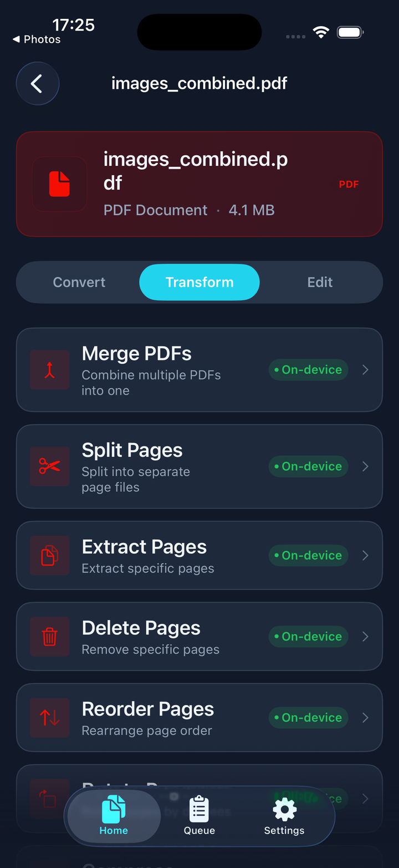Tap the red PDF file icon
Screen dimensions: 399x868
[x=59, y=184]
